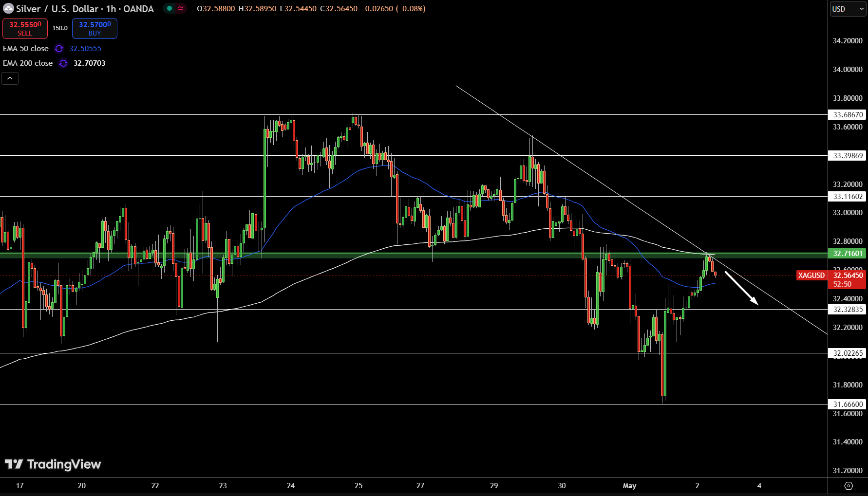Select the green 32.71601 horizontal zone

[414, 255]
